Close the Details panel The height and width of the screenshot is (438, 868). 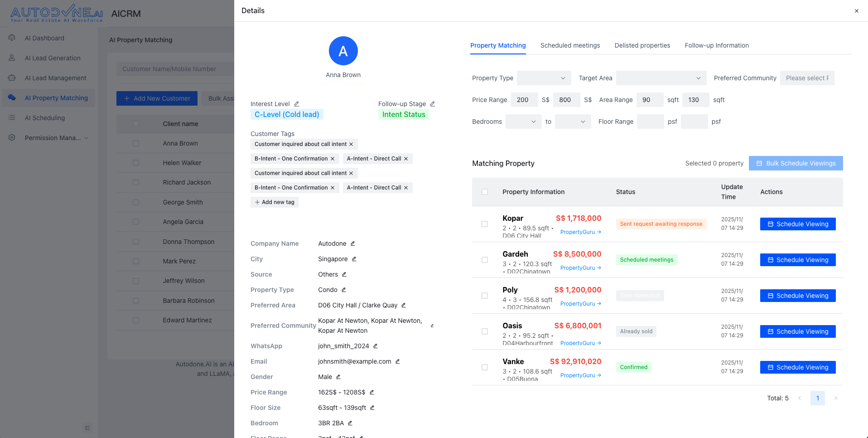pos(856,11)
